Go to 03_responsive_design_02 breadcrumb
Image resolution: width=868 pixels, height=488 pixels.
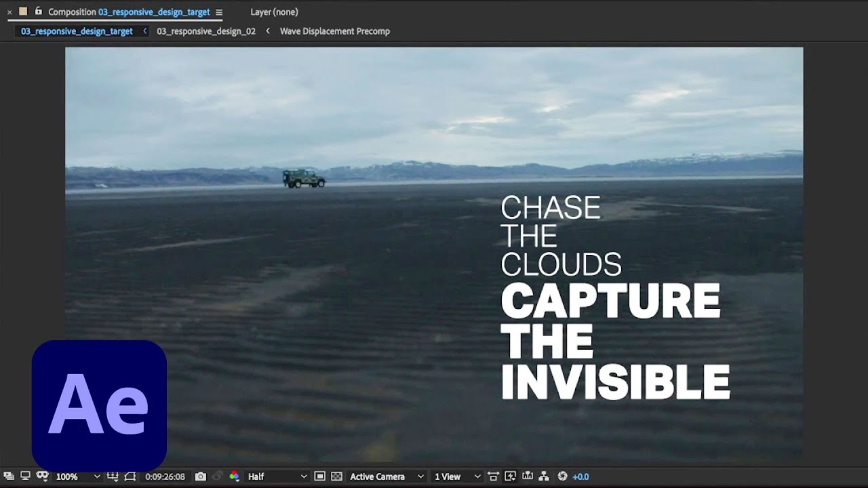click(206, 31)
